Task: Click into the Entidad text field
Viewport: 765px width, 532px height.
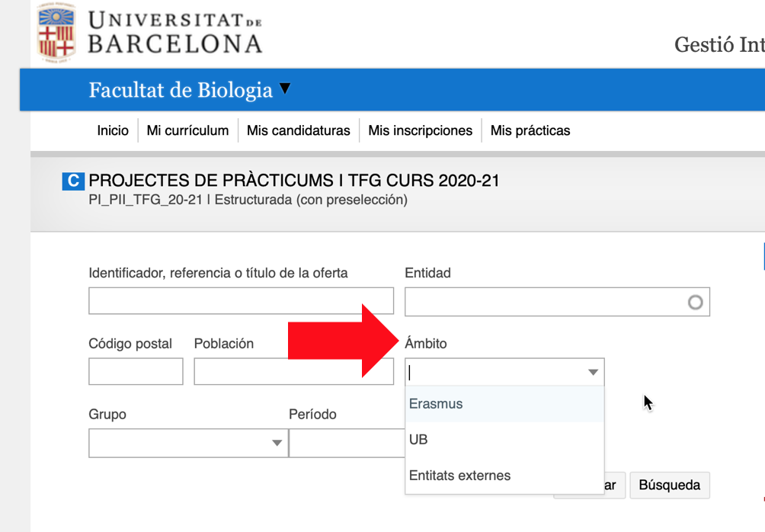Action: pos(541,302)
